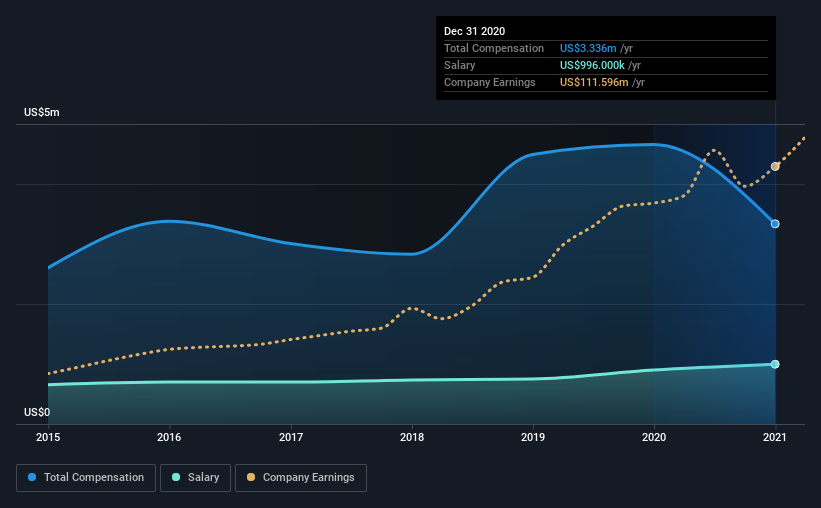Viewport: 821px width, 508px height.
Task: Click the Total Compensation label in tooltip
Action: tap(494, 48)
